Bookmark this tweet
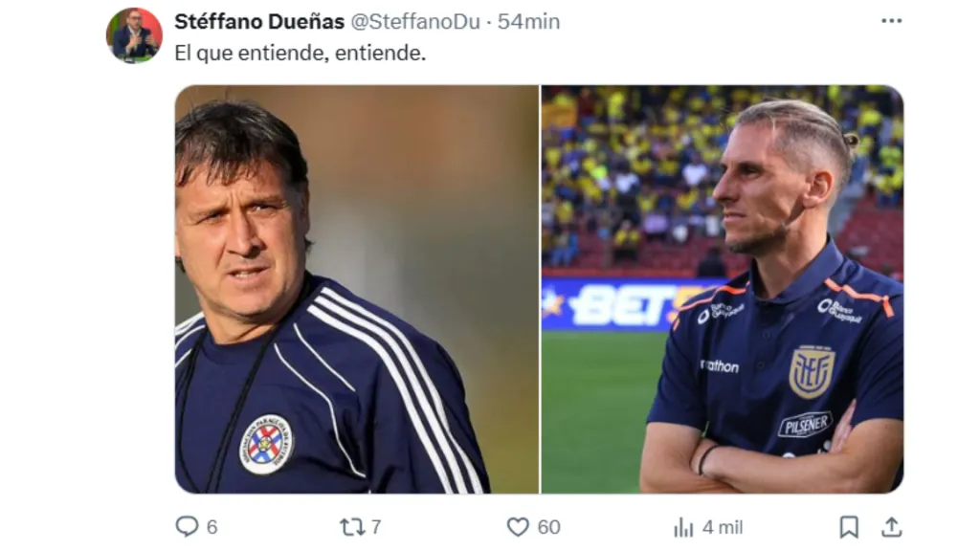This screenshot has height=551, width=980. (x=848, y=526)
